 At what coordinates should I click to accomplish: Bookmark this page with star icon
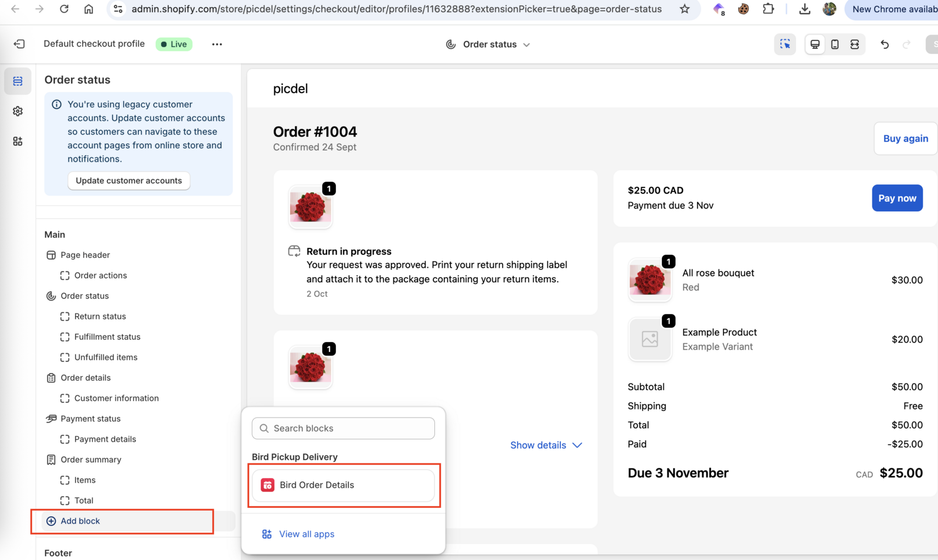coord(685,9)
